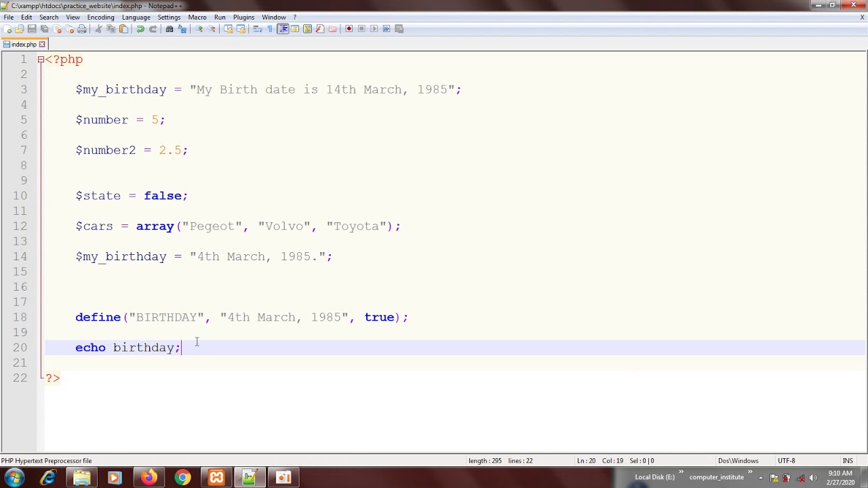Open the File menu

click(9, 17)
